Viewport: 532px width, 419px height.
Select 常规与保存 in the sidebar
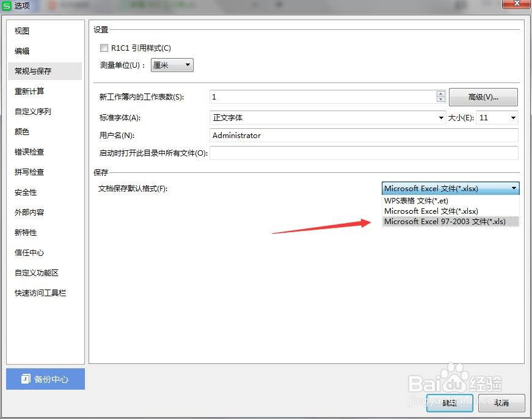tap(45, 71)
